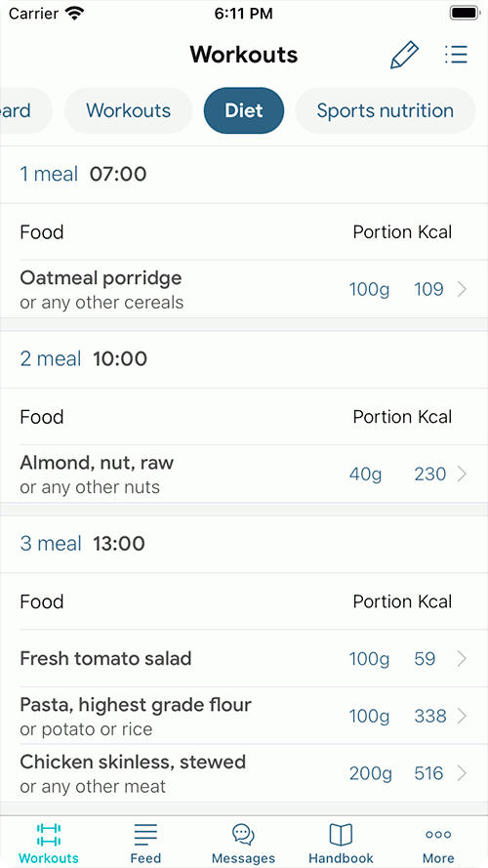Screen dimensions: 488x868
Task: Open the 2 meal header
Action: tap(244, 359)
